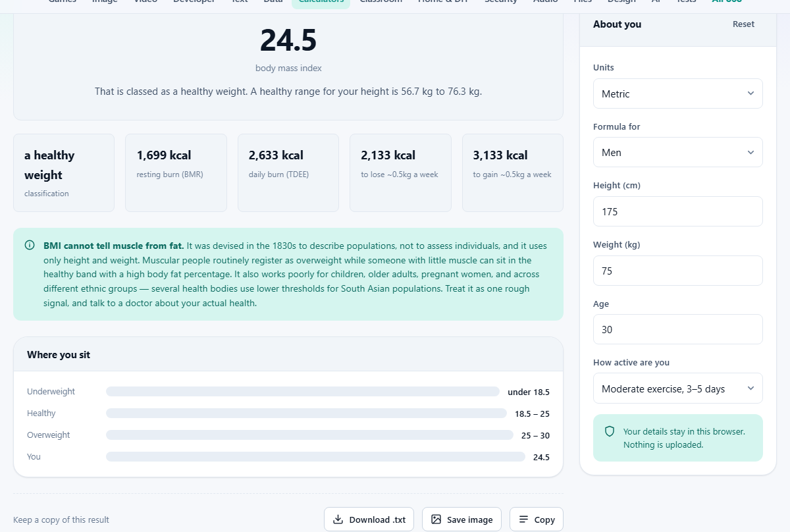Screen dimensions: 790x532
Task: Click the picture icon in Save image button
Action: click(x=436, y=519)
